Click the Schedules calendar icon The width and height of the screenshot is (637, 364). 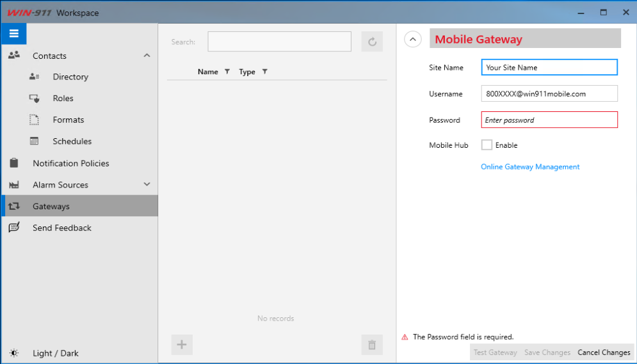[x=34, y=141]
